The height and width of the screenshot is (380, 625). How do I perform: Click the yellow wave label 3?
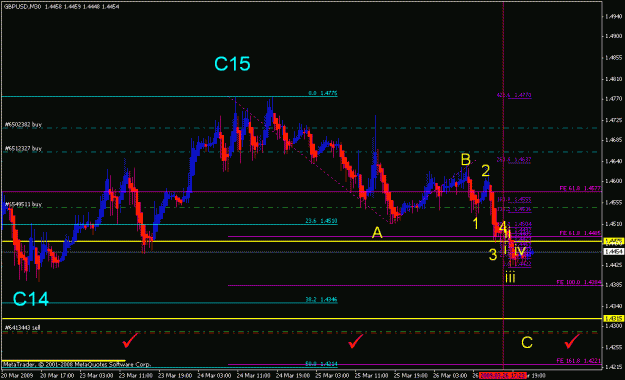point(493,255)
